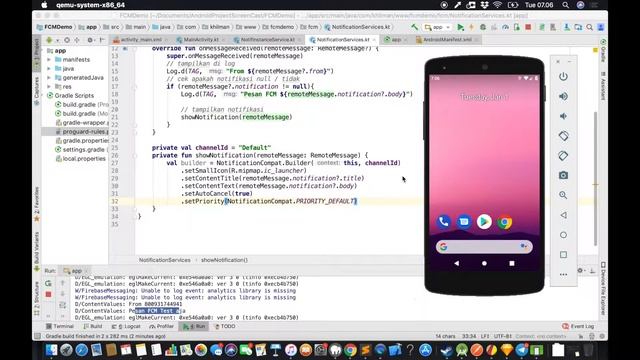Open Chrome on the emulator home screen
The height and width of the screenshot is (360, 640).
point(504,222)
